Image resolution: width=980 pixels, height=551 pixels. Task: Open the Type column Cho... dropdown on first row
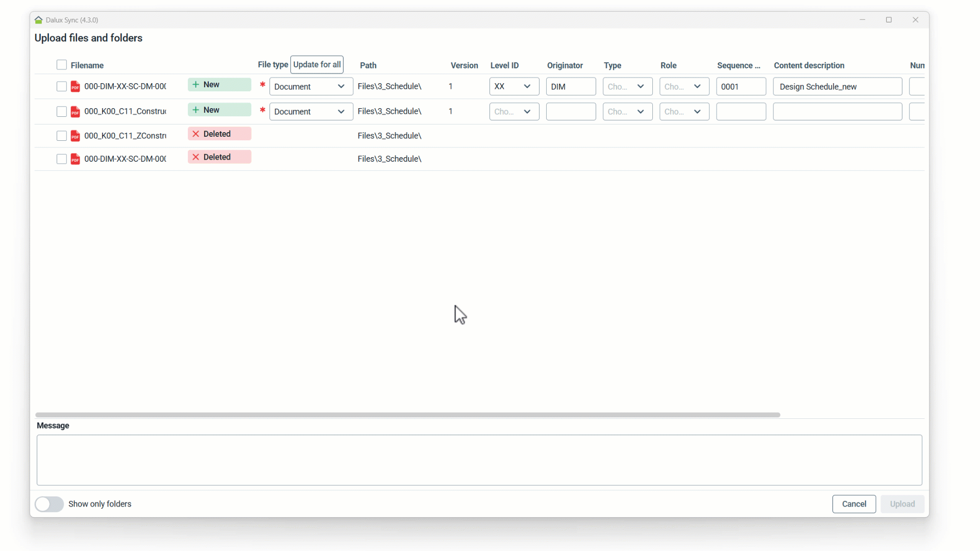click(627, 86)
